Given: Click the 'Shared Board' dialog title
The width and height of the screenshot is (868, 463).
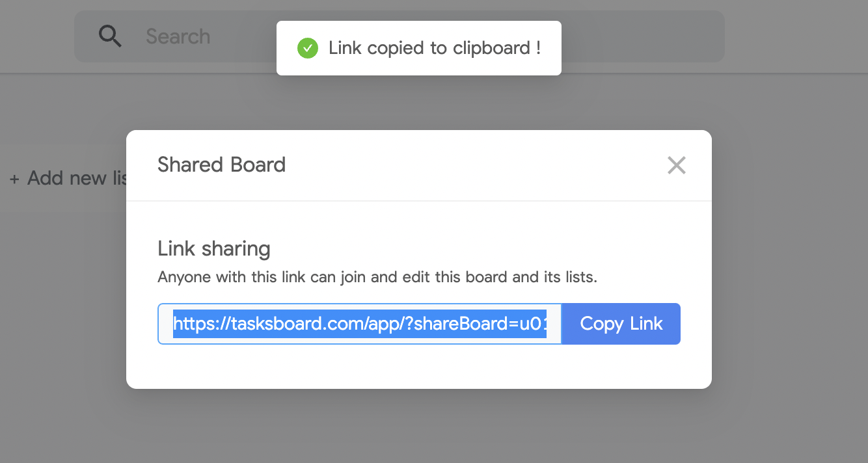Looking at the screenshot, I should 221,165.
